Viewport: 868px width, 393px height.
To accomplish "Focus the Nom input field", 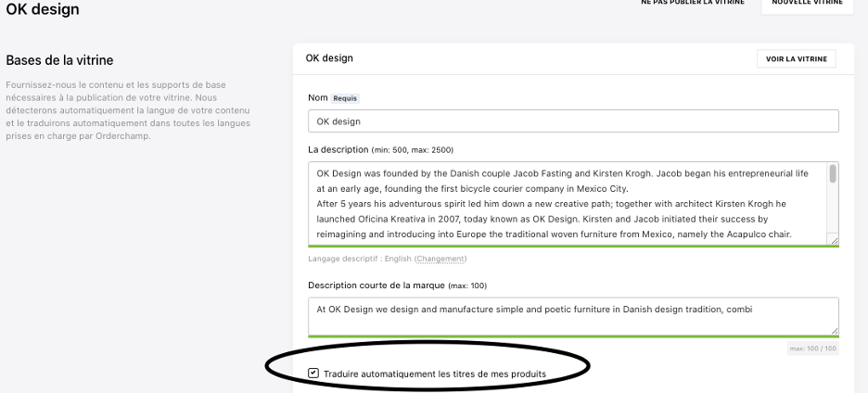I will pos(573,121).
